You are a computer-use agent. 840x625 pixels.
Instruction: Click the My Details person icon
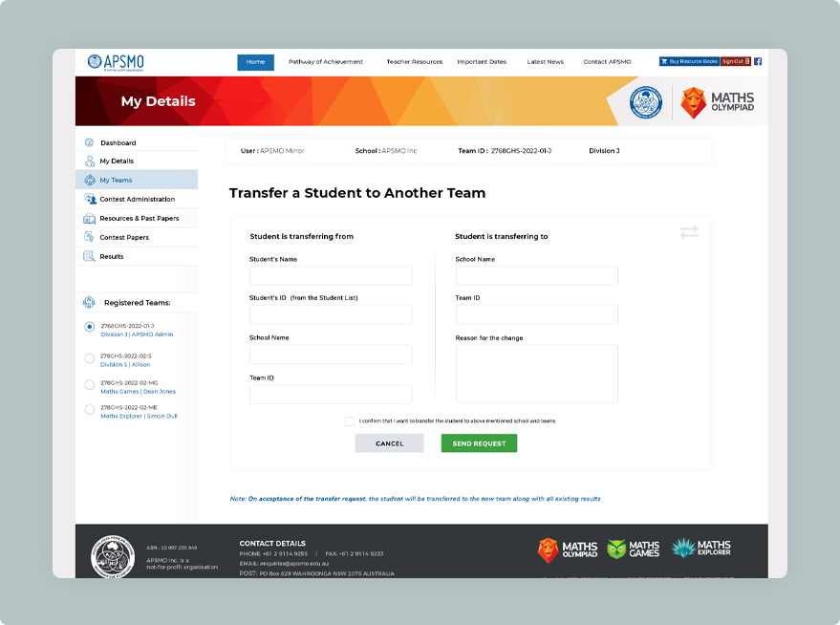coord(90,162)
